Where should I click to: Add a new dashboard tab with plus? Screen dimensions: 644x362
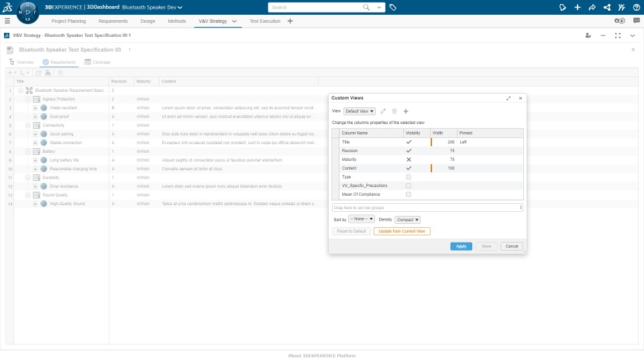(x=290, y=21)
